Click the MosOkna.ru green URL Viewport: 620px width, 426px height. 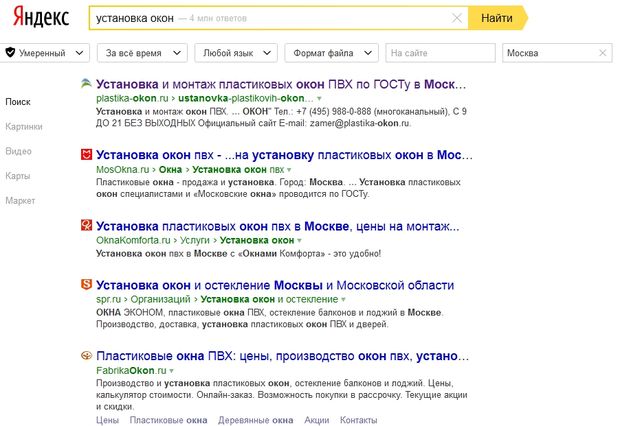(x=123, y=169)
